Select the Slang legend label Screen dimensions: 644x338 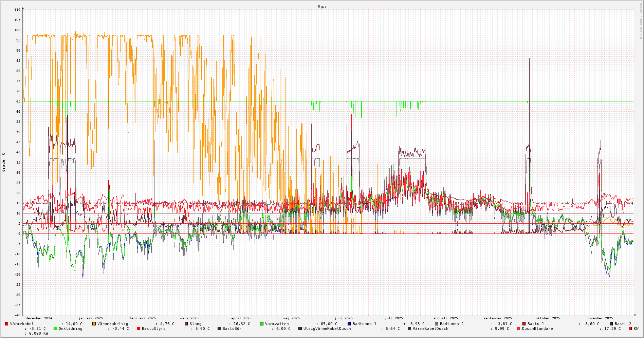(x=195, y=324)
